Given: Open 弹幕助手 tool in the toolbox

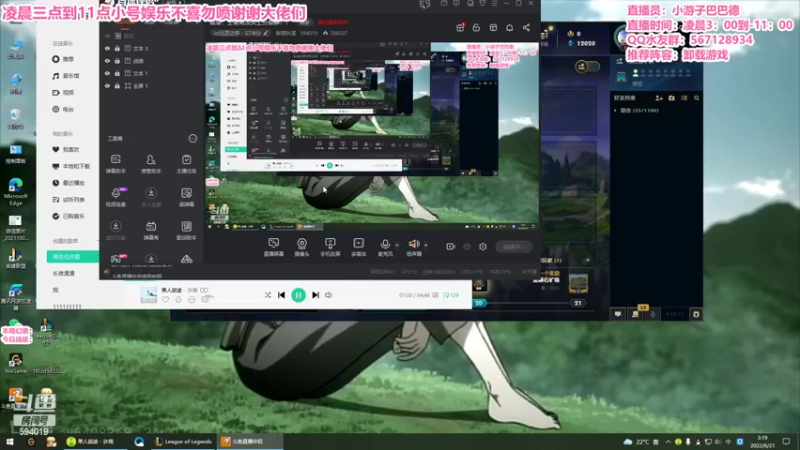Looking at the screenshot, I should 116,164.
